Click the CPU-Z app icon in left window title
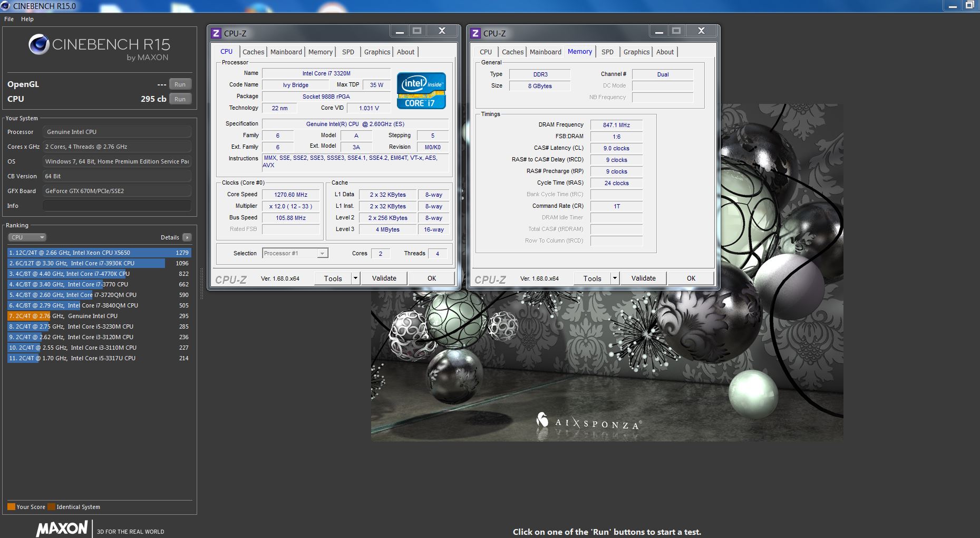 pyautogui.click(x=216, y=33)
